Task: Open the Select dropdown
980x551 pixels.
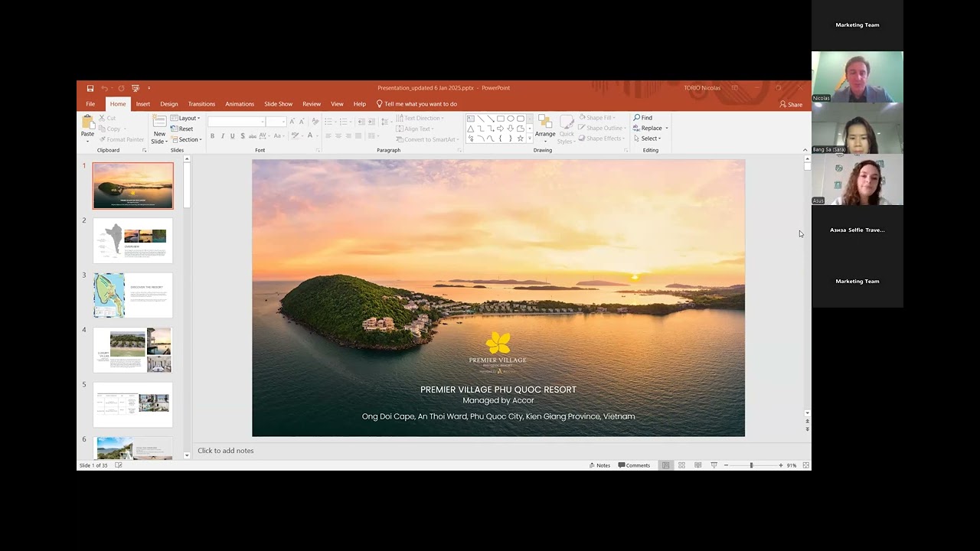Action: [648, 139]
